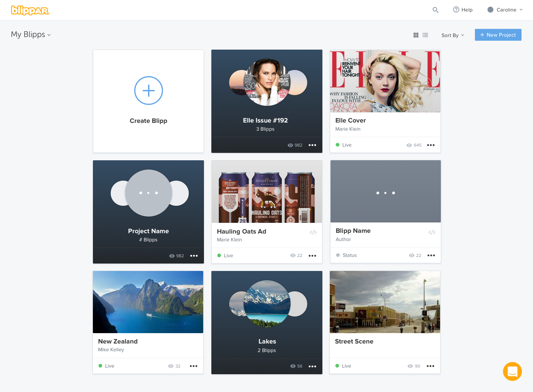
Task: Click the Street Scene title
Action: click(x=354, y=341)
